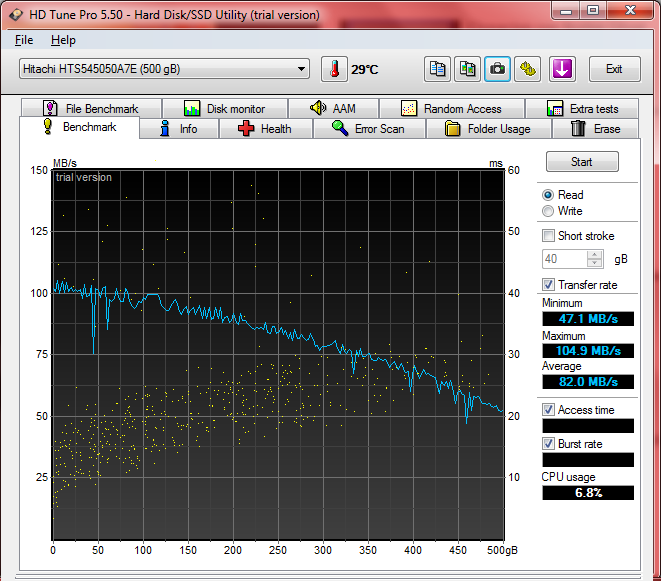The width and height of the screenshot is (661, 581).
Task: Switch to the Folder Usage tab
Action: pos(489,129)
